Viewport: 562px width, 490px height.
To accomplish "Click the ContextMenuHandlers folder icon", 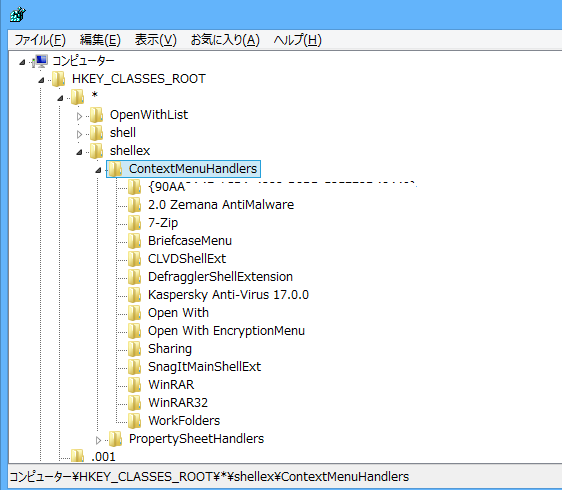I will coord(115,169).
